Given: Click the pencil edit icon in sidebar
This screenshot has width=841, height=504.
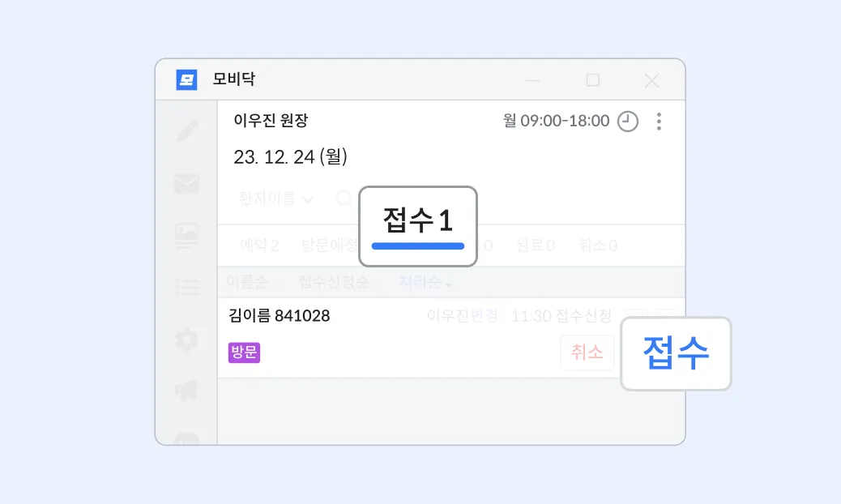Looking at the screenshot, I should point(187,131).
